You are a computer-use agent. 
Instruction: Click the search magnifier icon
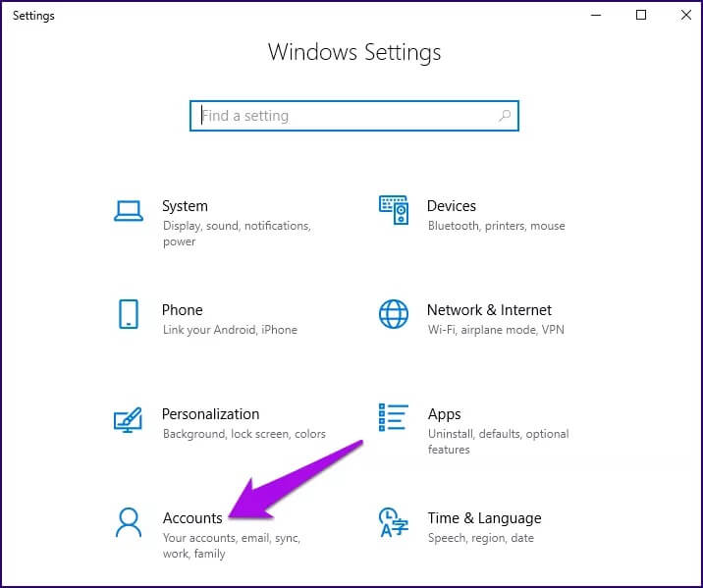[505, 116]
